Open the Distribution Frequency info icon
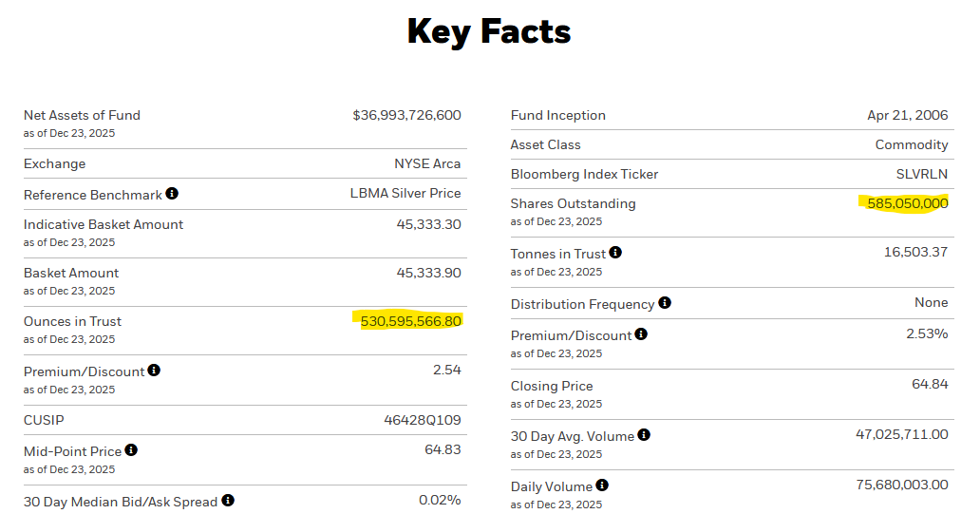The width and height of the screenshot is (980, 514). [x=665, y=303]
